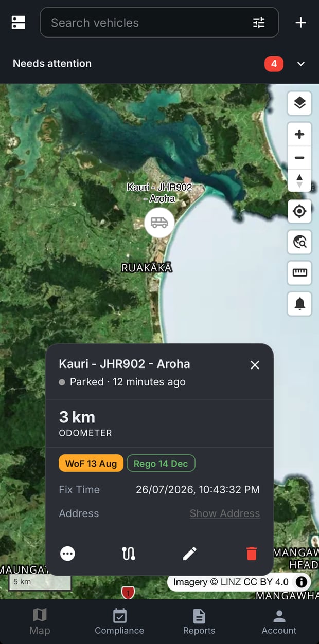319x644 pixels.
Task: Switch to the Compliance tab
Action: click(119, 621)
